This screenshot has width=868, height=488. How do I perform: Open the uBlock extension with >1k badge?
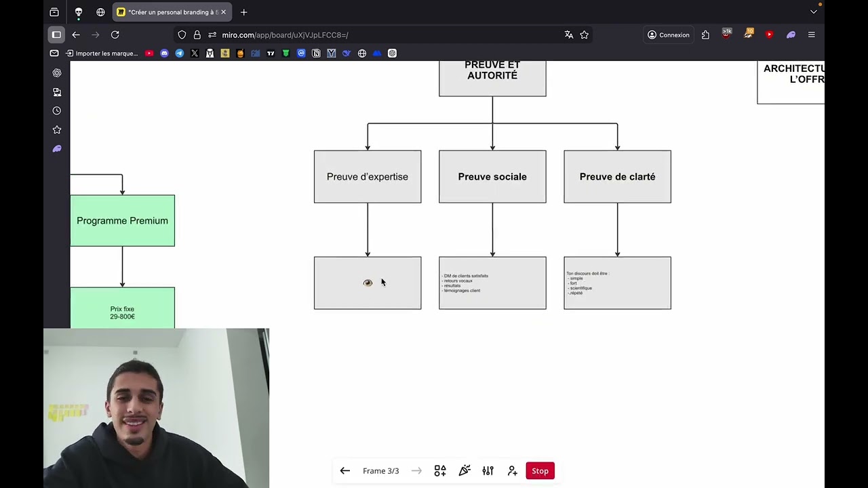coord(727,34)
